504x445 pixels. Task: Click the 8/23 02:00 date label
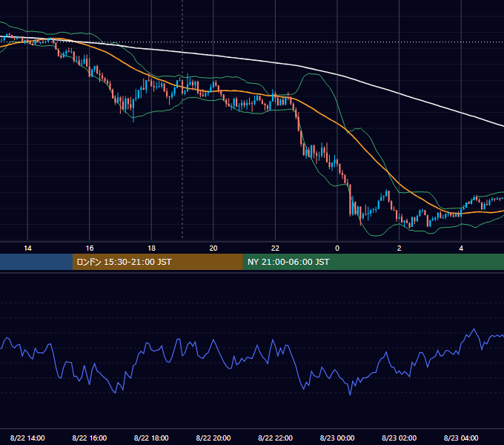399,438
